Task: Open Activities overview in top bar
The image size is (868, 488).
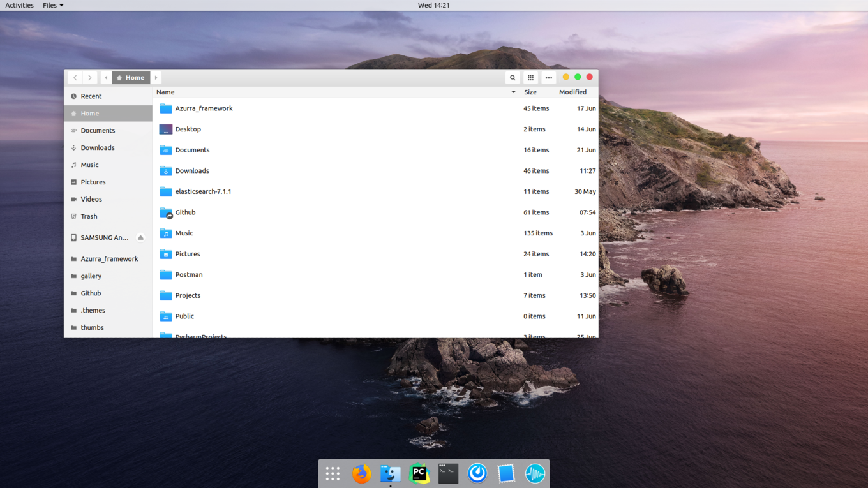Action: (19, 5)
